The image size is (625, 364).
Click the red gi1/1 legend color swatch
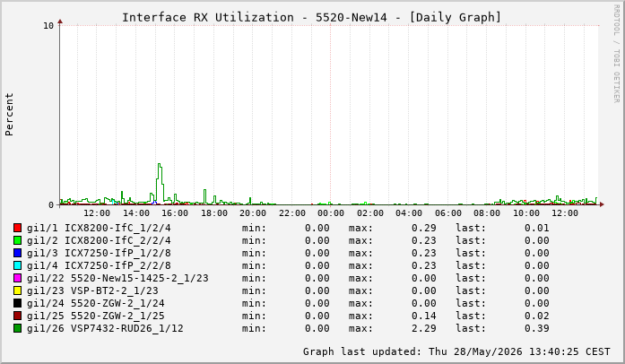click(x=17, y=228)
